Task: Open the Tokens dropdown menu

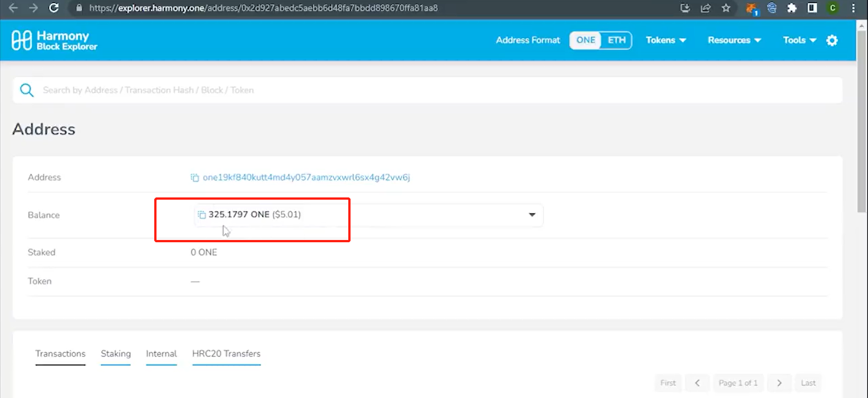Action: 666,40
